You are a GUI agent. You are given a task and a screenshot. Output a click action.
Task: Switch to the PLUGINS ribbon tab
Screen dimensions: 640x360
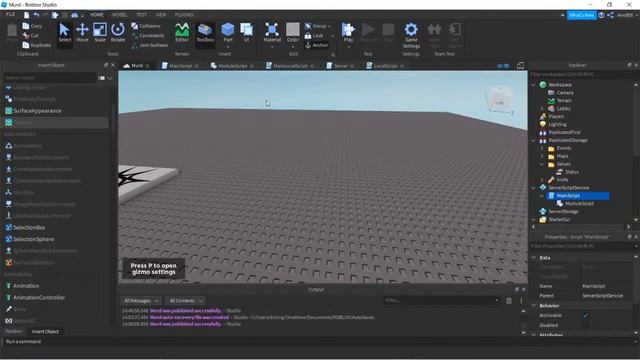coord(184,15)
